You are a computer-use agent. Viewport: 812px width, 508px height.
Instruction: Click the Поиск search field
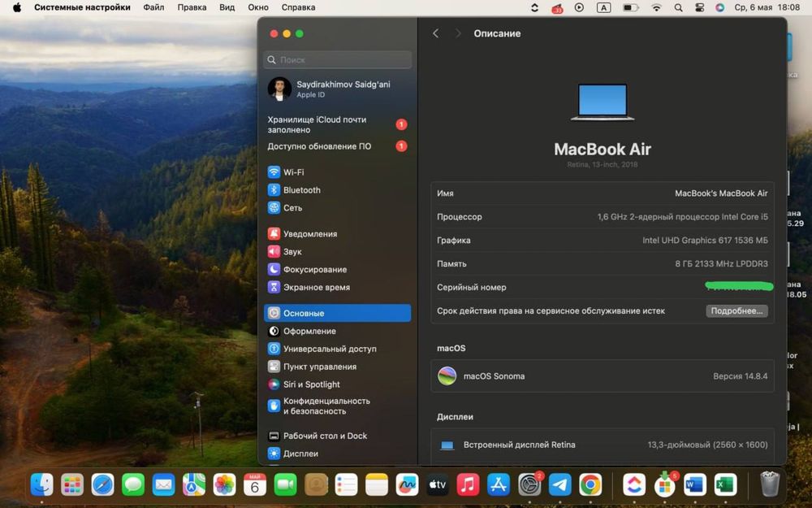coord(337,59)
